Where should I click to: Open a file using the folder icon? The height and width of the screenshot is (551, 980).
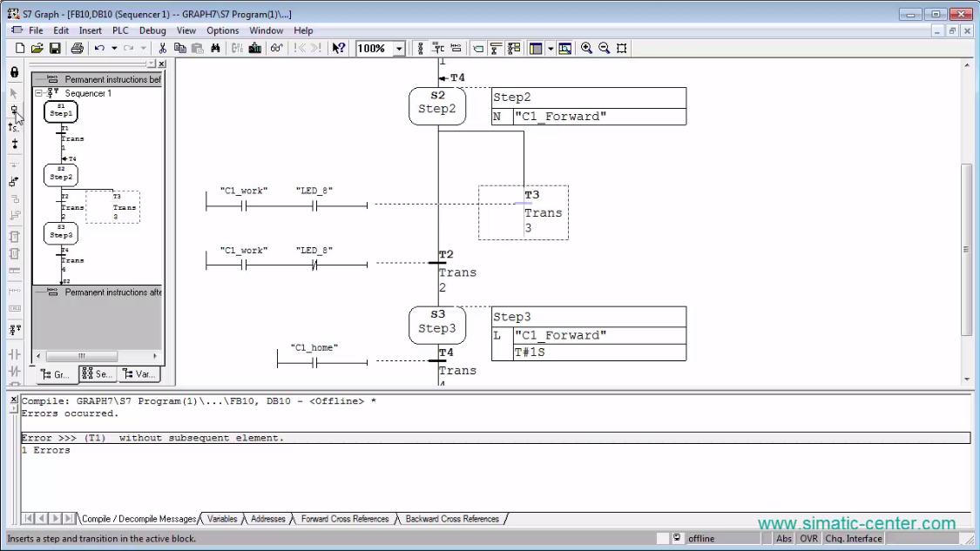(x=37, y=48)
